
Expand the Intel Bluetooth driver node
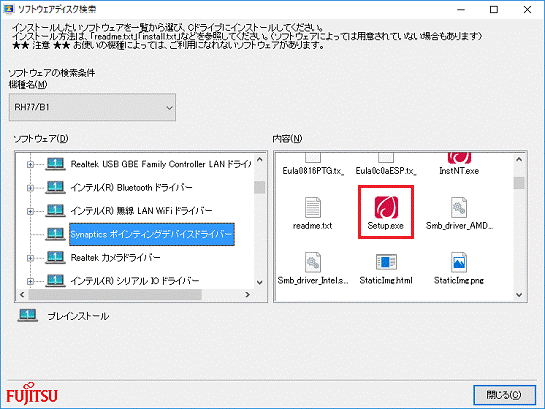30,188
